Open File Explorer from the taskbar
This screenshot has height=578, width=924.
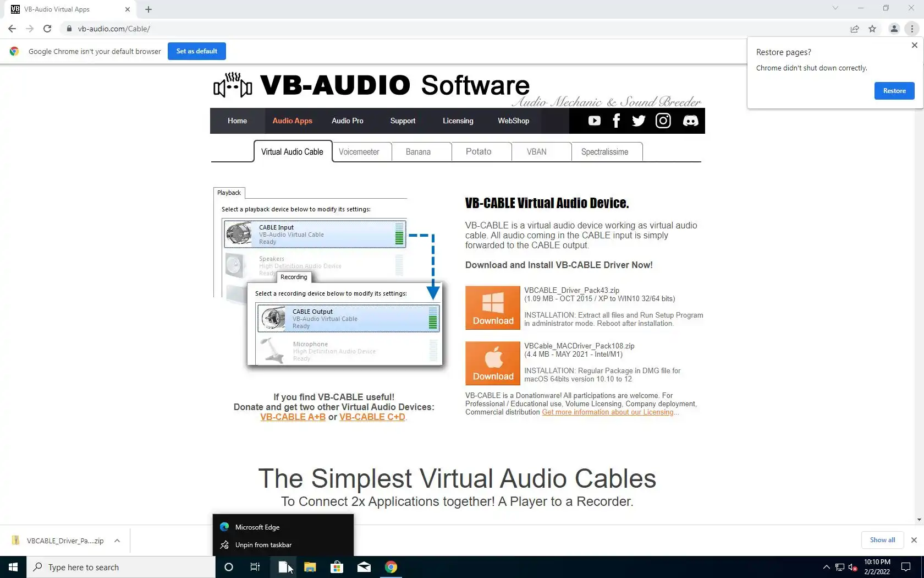(x=310, y=567)
